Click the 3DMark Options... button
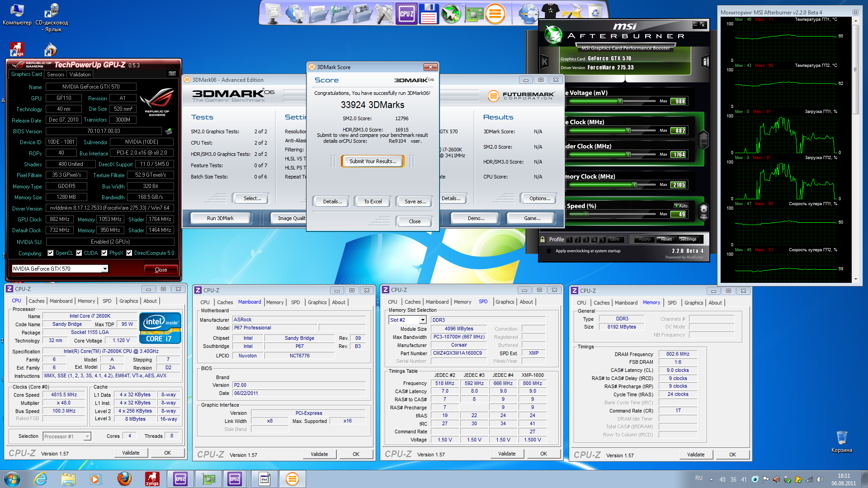 pos(539,198)
